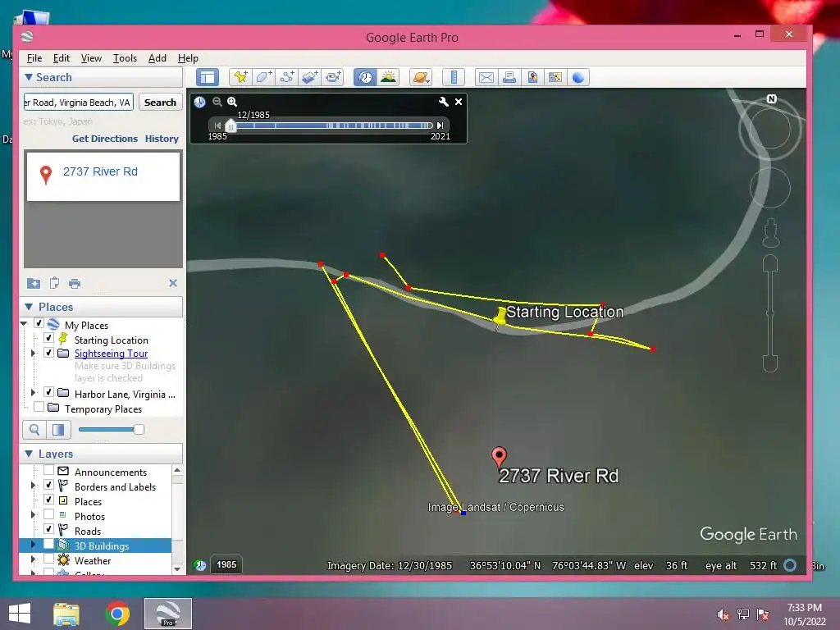840x630 pixels.
Task: Click the 1985 historical imagery status button
Action: point(226,564)
